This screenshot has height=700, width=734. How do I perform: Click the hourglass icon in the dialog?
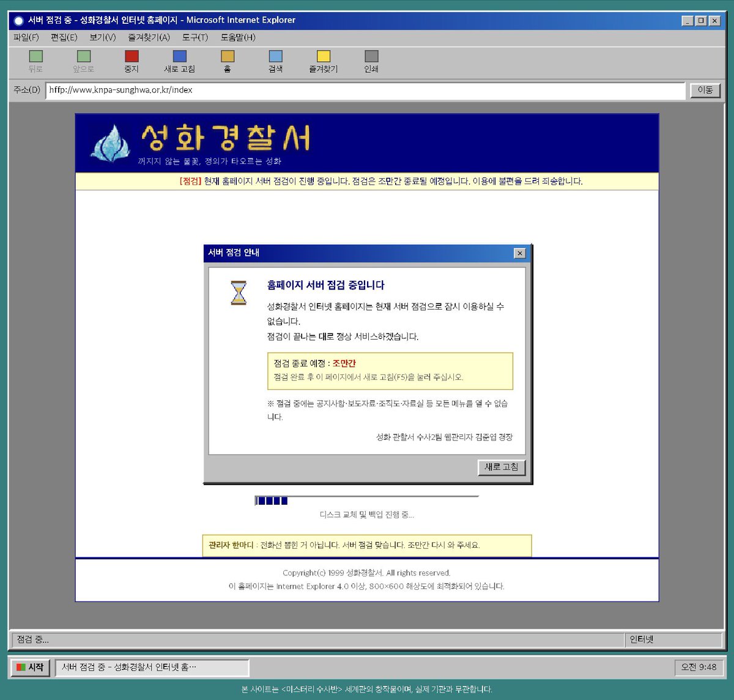[x=239, y=292]
